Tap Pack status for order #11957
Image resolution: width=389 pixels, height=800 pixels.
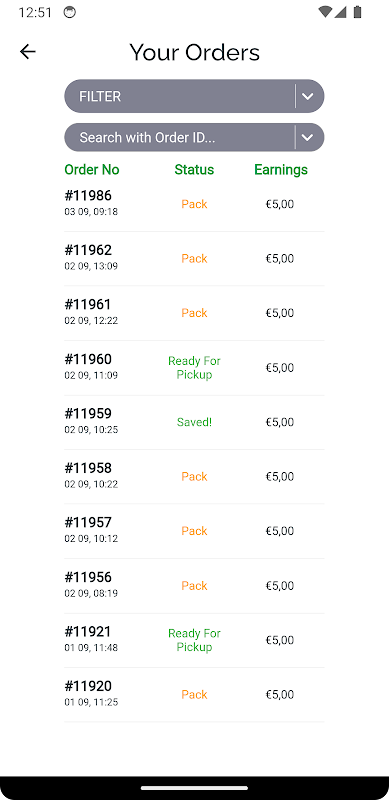click(x=194, y=531)
